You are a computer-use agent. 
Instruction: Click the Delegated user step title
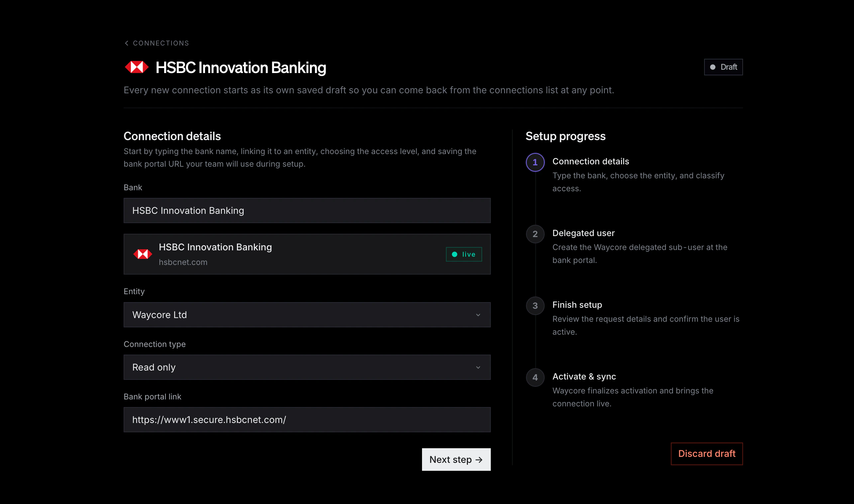tap(584, 233)
